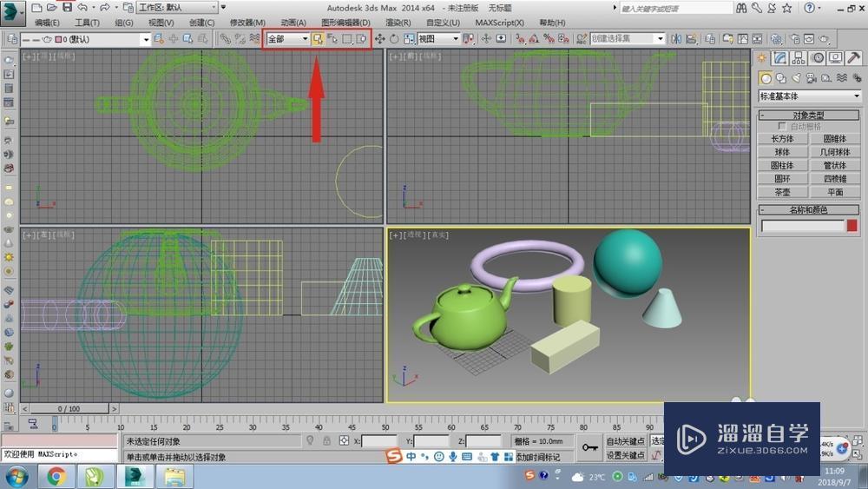
Task: Open the Modify panel tab icon
Action: 780,58
